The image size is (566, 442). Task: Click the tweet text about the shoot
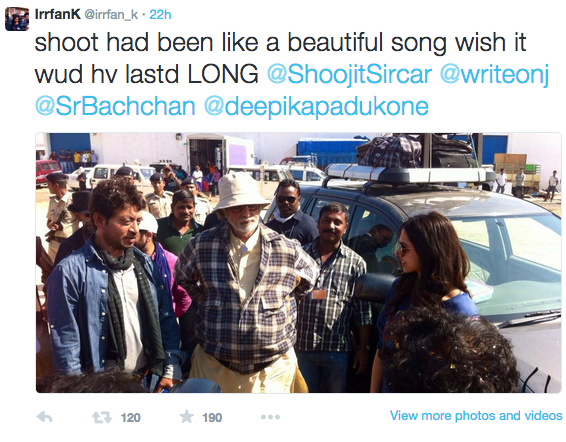click(x=280, y=58)
